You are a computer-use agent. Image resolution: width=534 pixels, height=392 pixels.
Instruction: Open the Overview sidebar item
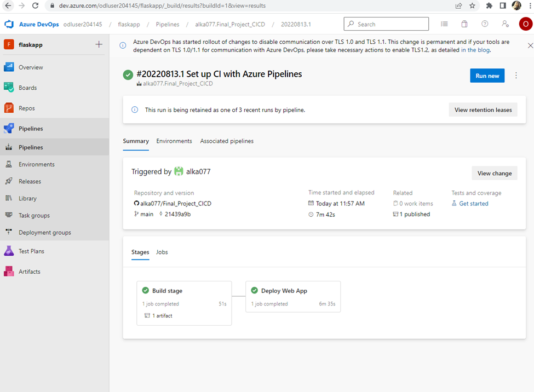click(x=54, y=67)
